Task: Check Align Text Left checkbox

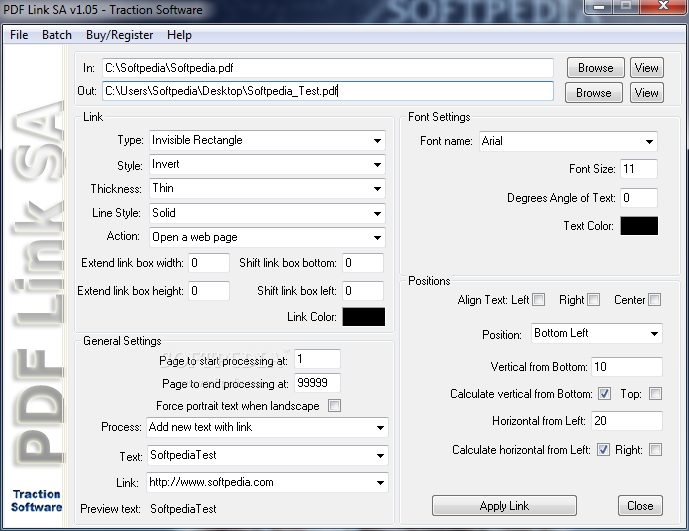Action: pos(539,300)
